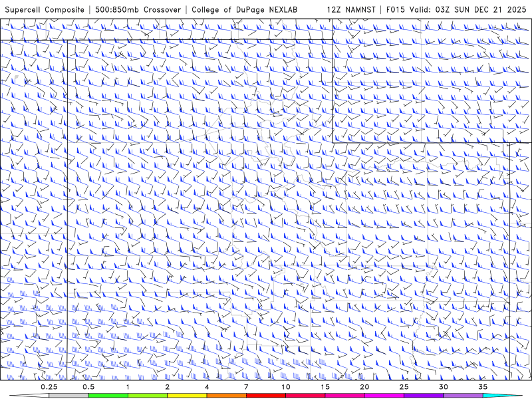Click the light purple 30–35 colorbar segment

pos(463,396)
